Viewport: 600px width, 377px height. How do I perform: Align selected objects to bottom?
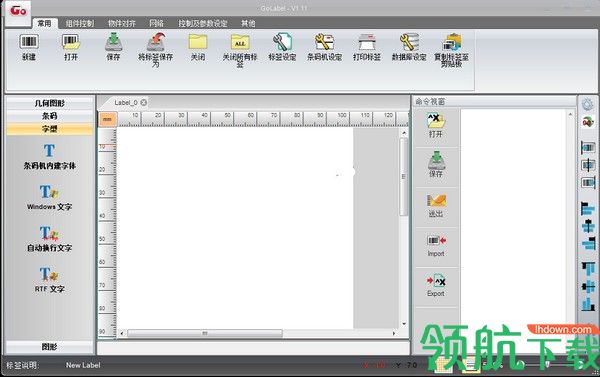pos(588,304)
